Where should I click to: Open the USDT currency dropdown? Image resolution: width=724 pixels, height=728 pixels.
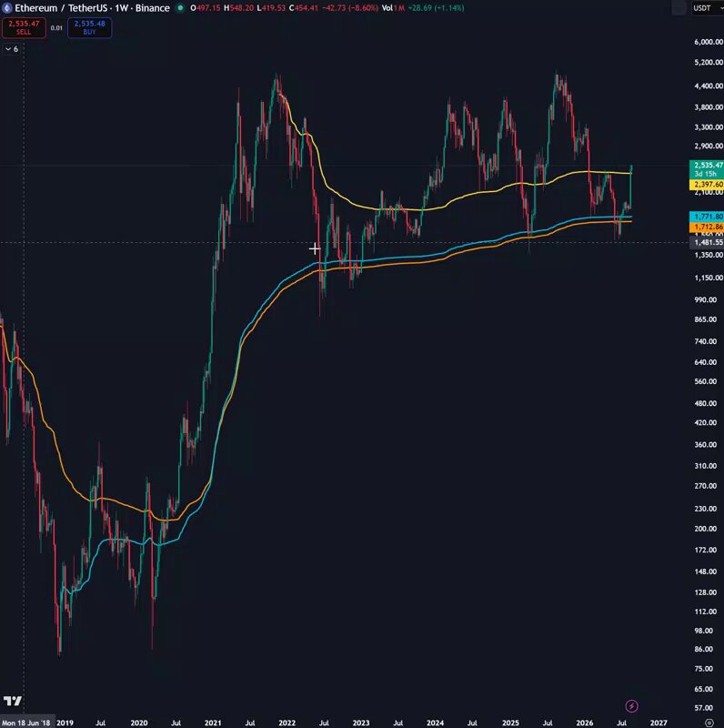point(709,8)
